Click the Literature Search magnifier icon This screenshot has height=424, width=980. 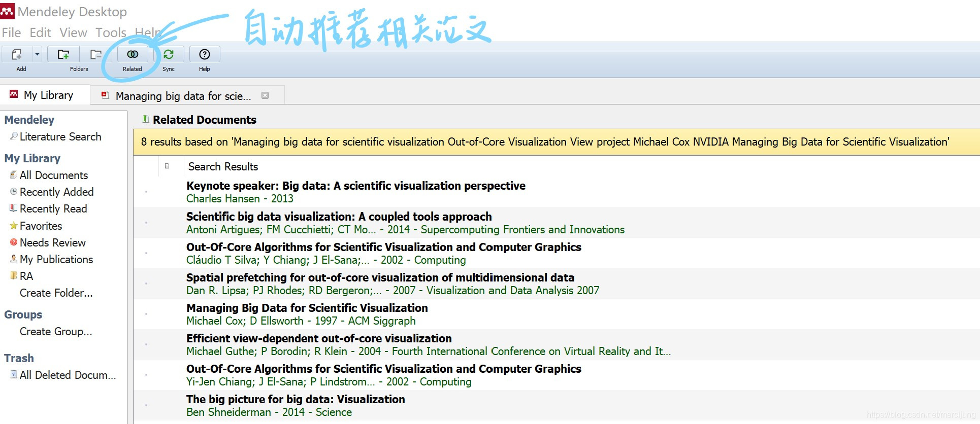[14, 136]
